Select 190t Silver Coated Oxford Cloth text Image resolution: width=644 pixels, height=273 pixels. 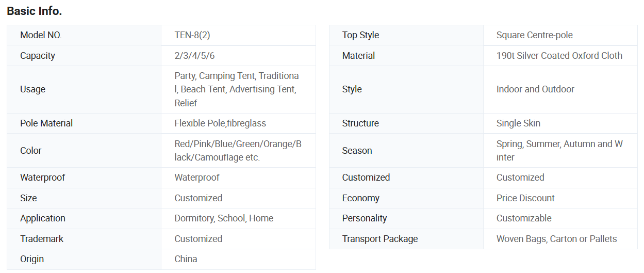pos(559,56)
